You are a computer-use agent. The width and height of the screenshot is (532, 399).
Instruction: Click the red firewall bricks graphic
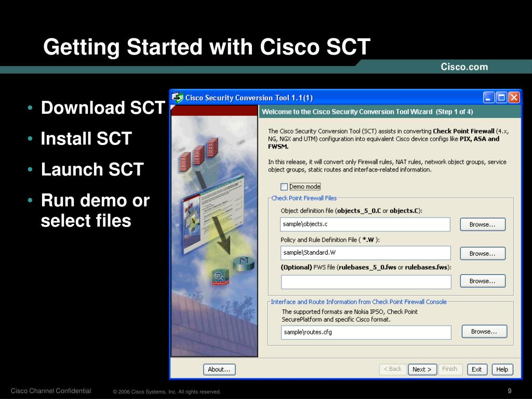199,154
